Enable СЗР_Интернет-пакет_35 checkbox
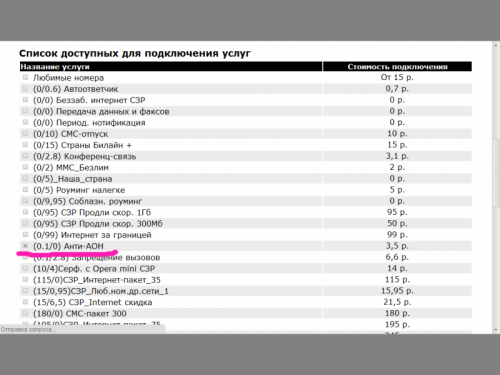Viewport: 500px width, 375px height. point(25,279)
